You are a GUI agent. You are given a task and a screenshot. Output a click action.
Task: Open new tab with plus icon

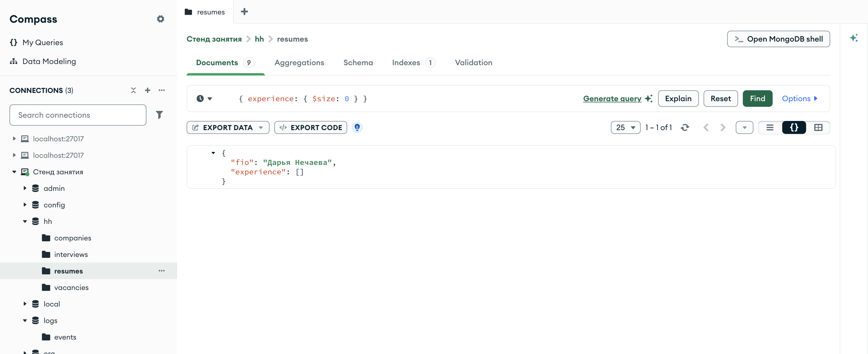pos(244,12)
